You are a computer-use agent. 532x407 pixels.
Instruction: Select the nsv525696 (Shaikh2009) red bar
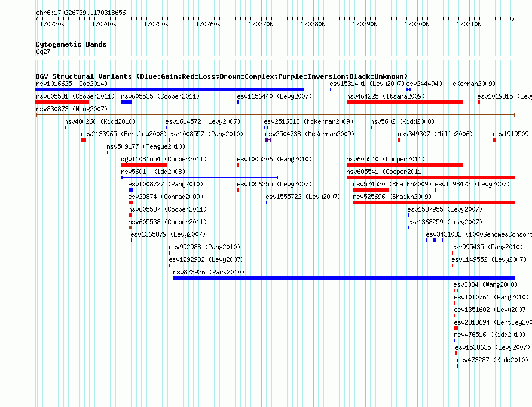[435, 203]
